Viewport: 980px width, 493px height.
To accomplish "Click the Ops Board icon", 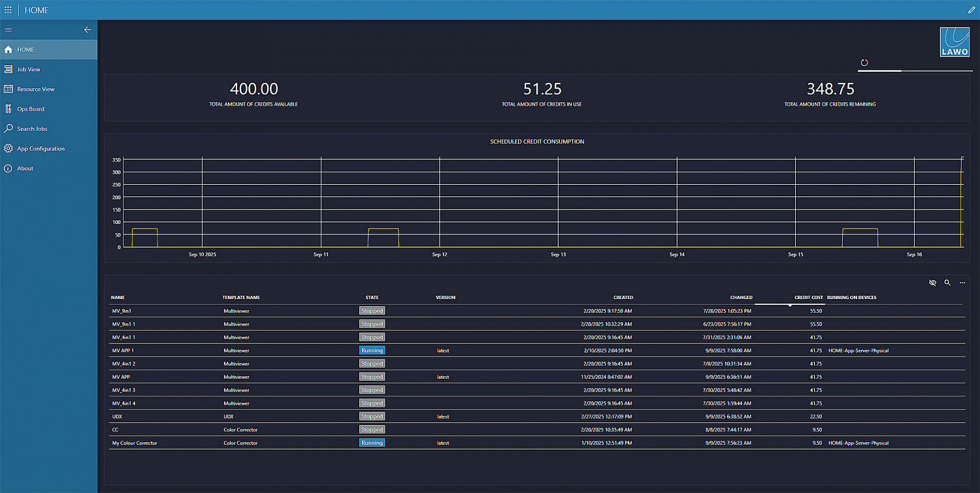I will click(8, 109).
